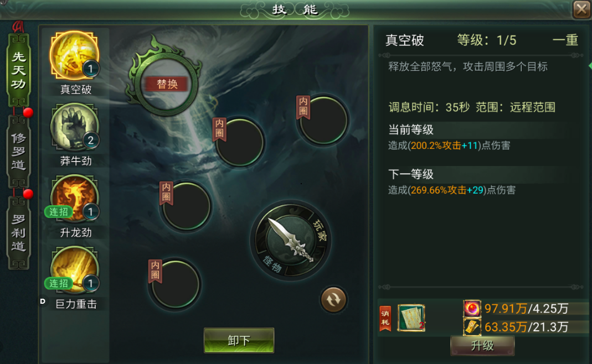Switch to the 修罗道 tab

click(18, 152)
